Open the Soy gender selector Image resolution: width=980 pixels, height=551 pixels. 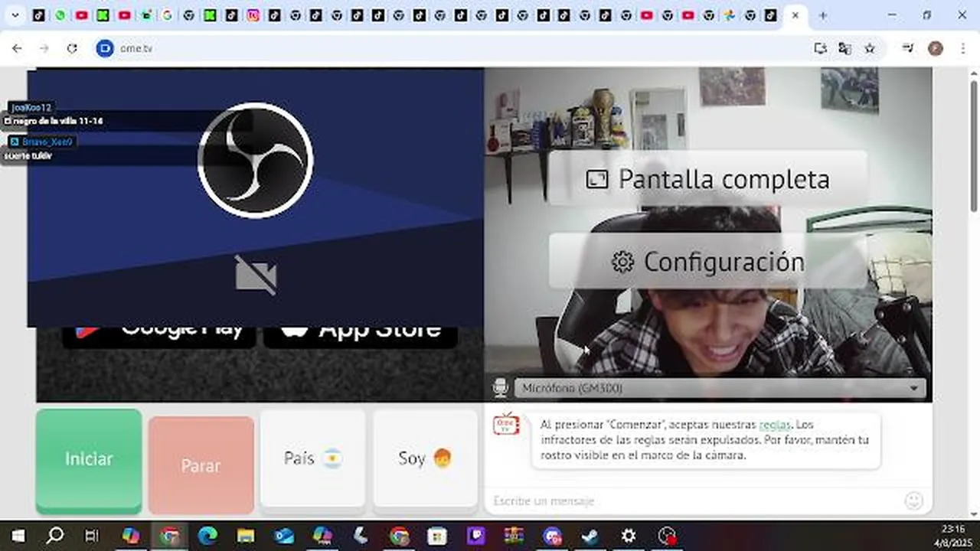pyautogui.click(x=425, y=458)
